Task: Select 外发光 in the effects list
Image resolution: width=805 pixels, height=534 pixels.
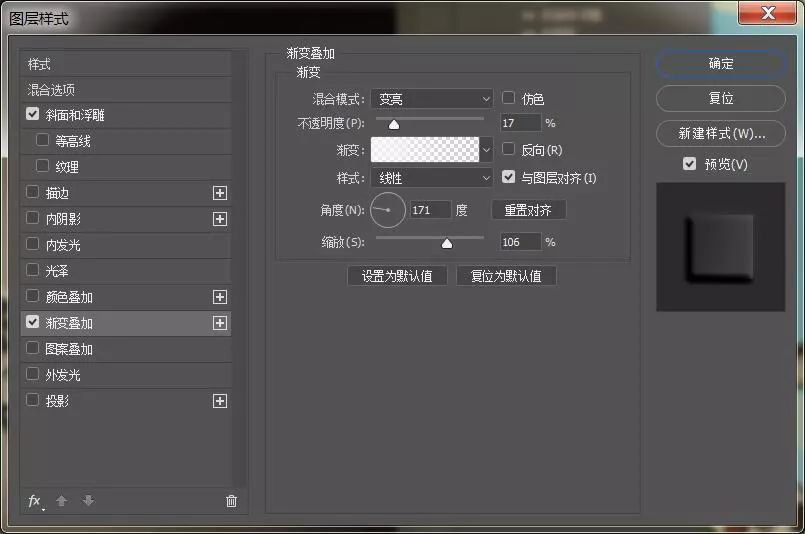Action: tap(63, 375)
